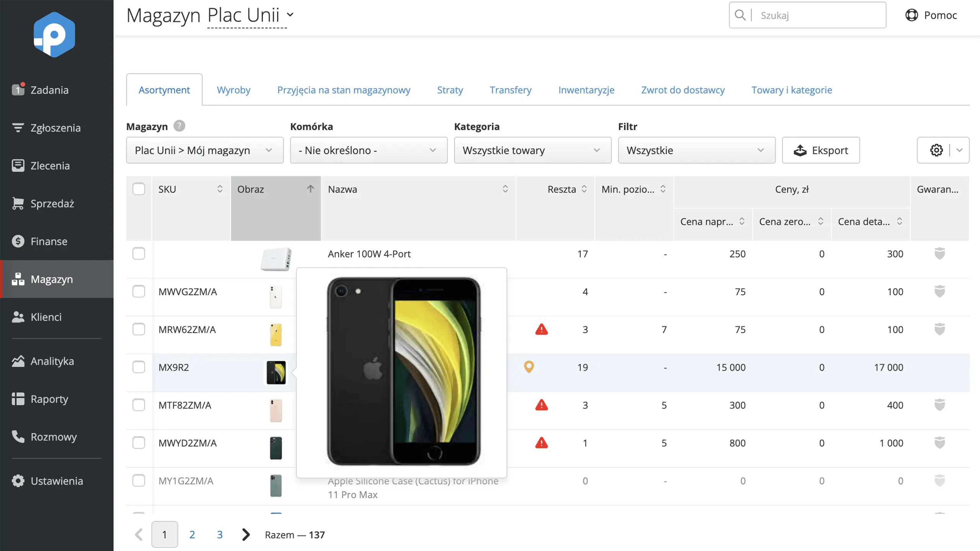
Task: Switch to Zwrot do dostawcy tab
Action: (x=683, y=90)
